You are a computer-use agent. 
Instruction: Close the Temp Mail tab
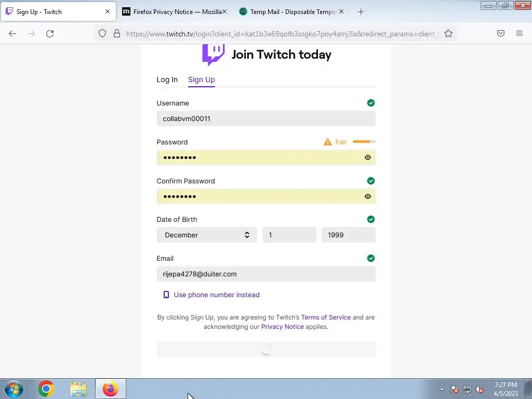pos(341,11)
